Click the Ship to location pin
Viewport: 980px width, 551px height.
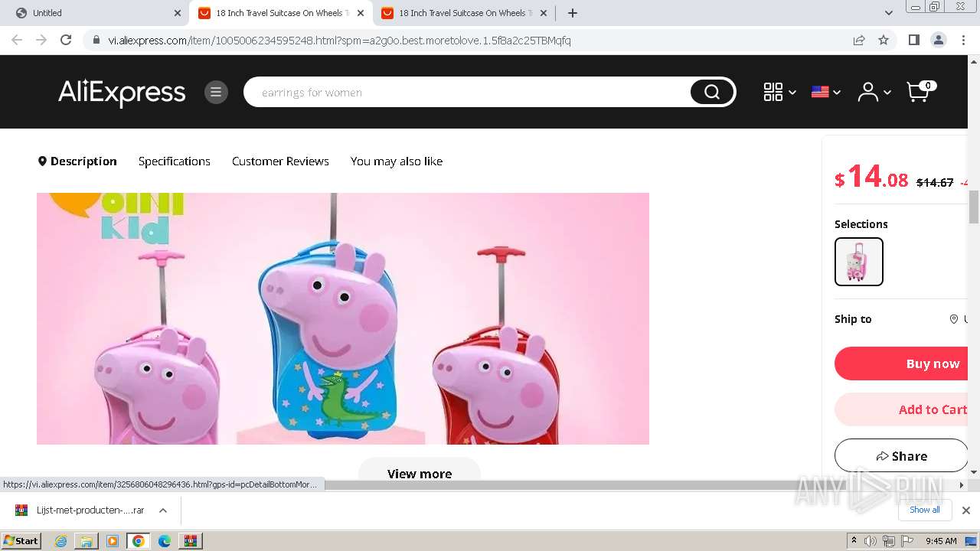tap(954, 319)
